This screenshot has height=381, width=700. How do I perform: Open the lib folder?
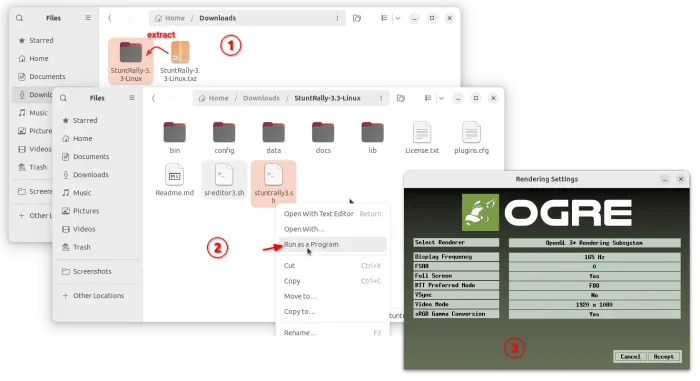[372, 137]
